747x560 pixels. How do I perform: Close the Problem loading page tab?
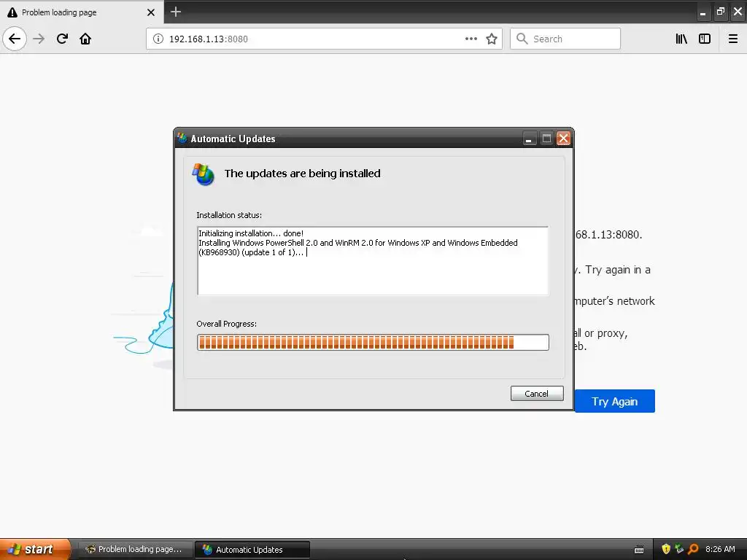click(x=150, y=12)
